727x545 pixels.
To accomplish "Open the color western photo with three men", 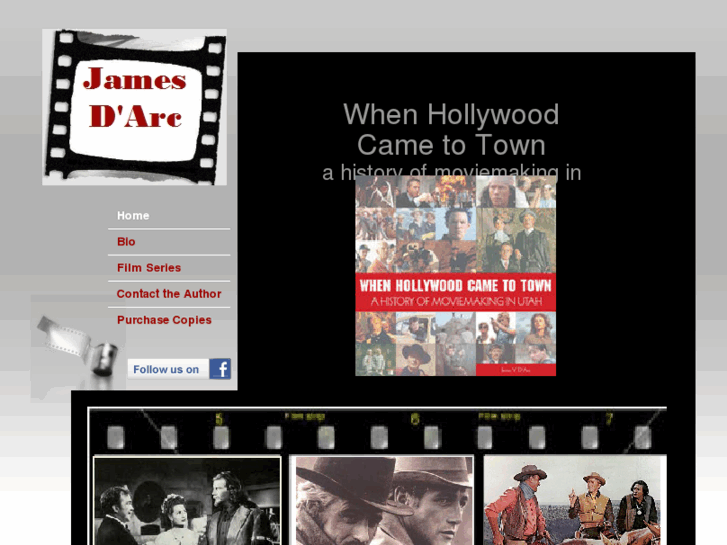I will point(574,501).
